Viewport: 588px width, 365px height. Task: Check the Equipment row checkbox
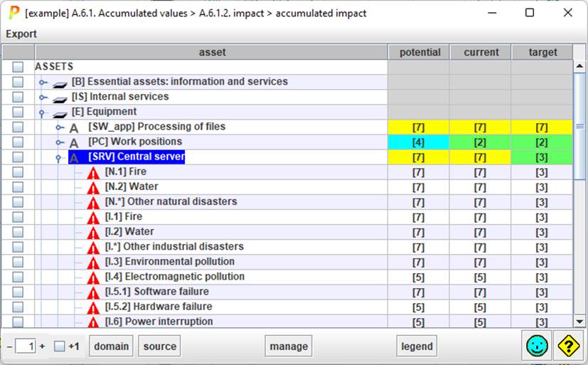pyautogui.click(x=18, y=112)
